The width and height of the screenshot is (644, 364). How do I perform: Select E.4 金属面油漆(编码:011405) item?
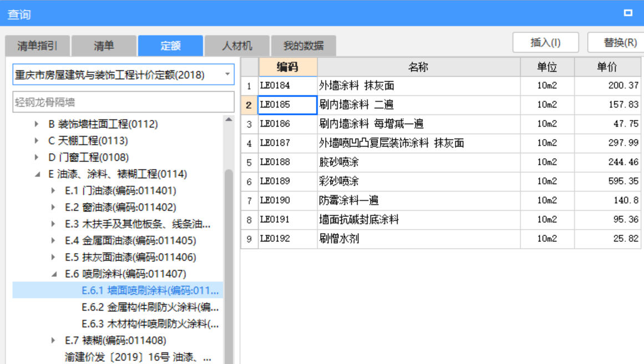(x=130, y=241)
